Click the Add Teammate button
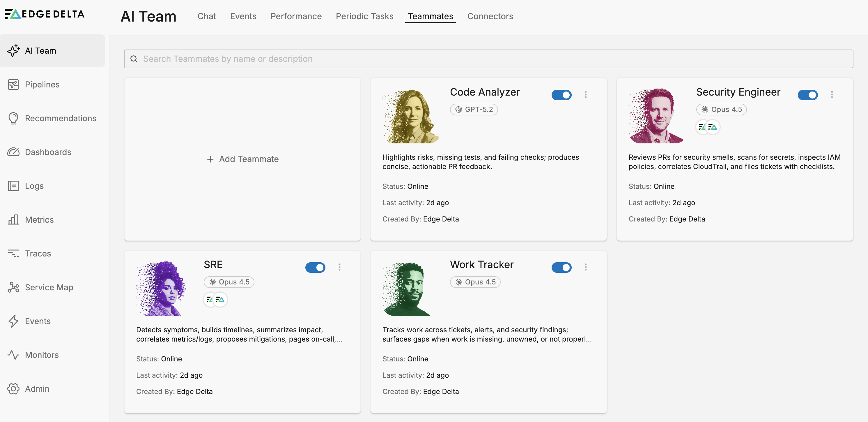The height and width of the screenshot is (422, 868). point(242,159)
